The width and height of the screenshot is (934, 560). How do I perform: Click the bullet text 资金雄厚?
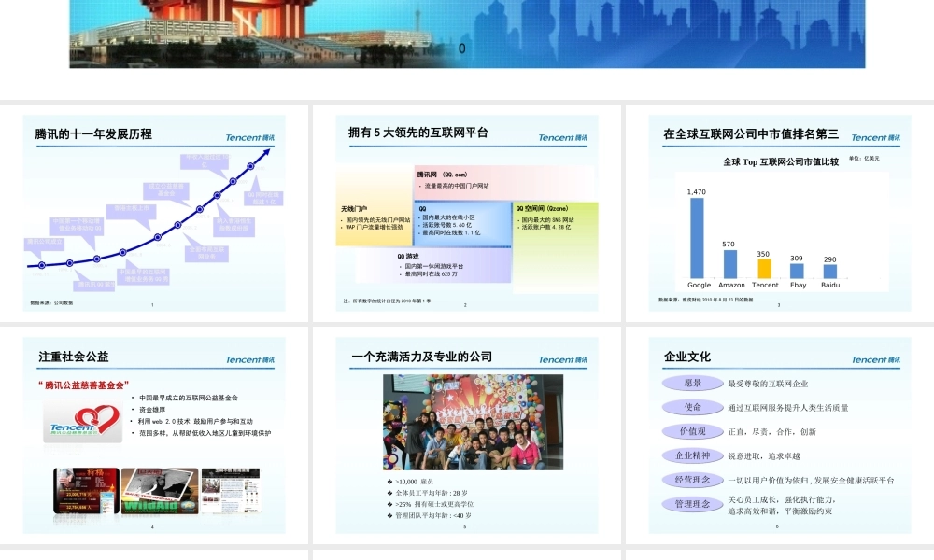(152, 410)
